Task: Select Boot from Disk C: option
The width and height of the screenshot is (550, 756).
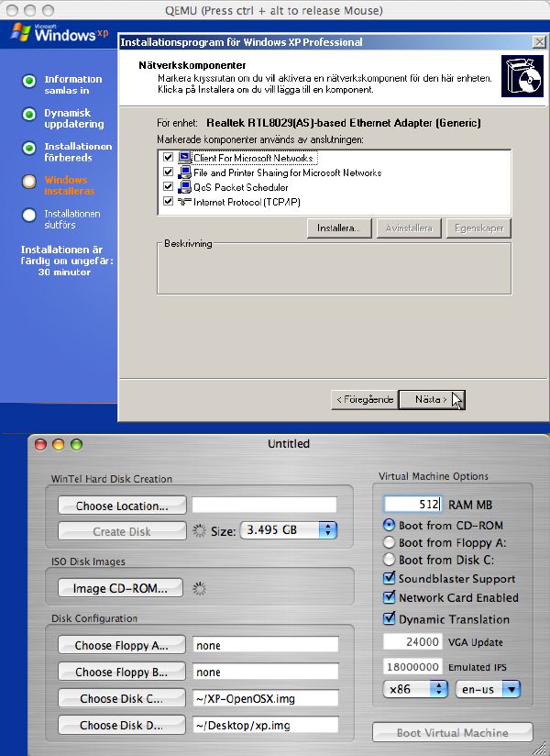Action: 389,560
